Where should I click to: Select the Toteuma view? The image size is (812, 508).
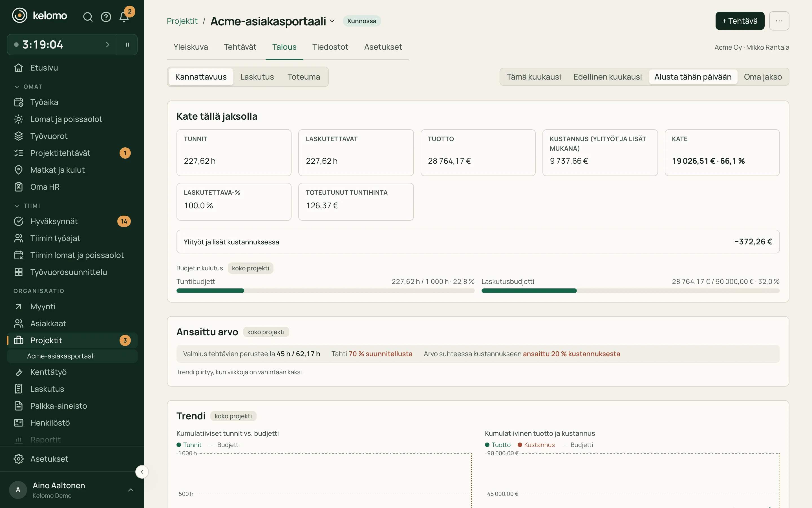pos(304,76)
